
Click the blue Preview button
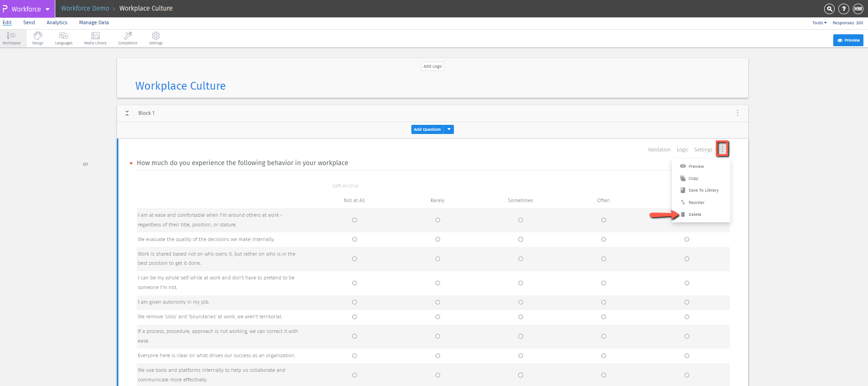click(x=848, y=40)
